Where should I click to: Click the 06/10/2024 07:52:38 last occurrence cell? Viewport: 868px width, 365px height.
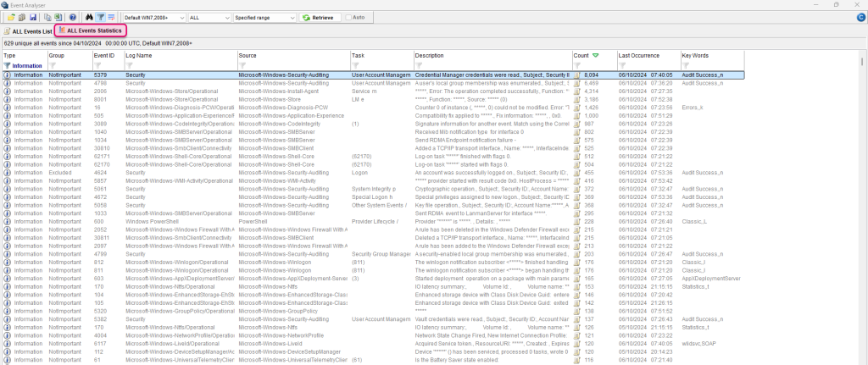645,100
